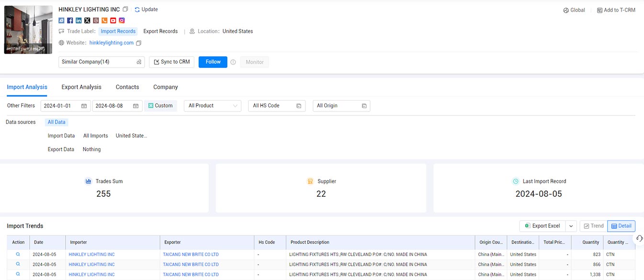Switch to the Import Analysis tab

pos(27,87)
